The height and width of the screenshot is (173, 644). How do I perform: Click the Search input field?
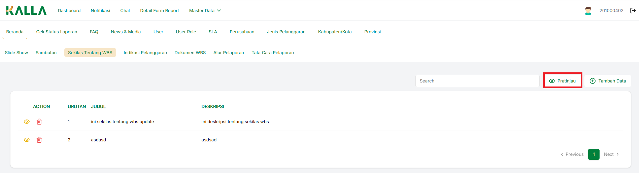coord(477,81)
